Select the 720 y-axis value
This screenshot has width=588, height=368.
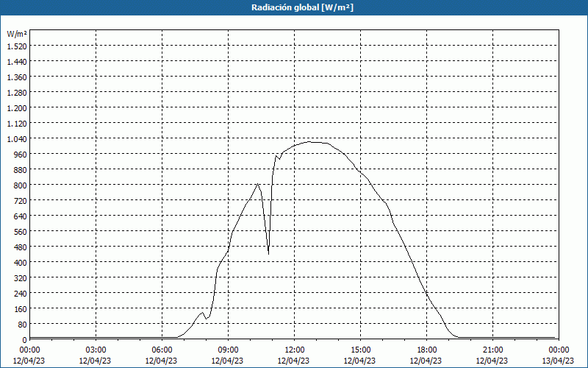click(x=21, y=200)
